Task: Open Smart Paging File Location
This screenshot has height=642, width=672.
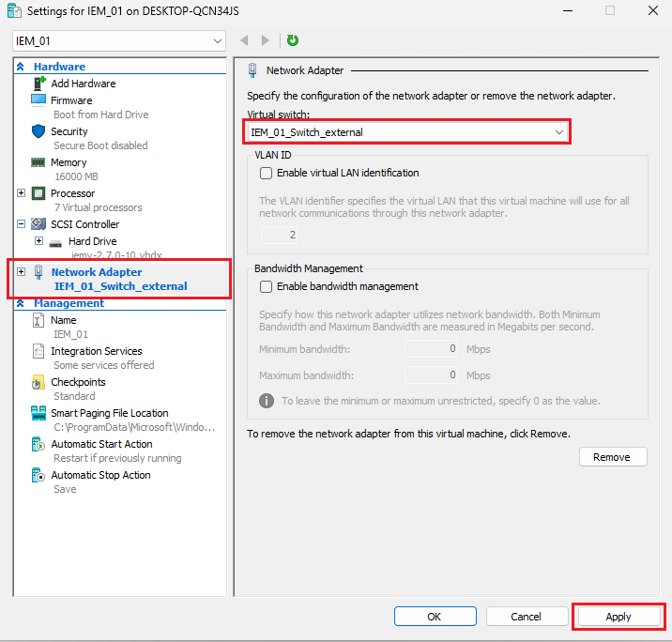Action: (109, 413)
